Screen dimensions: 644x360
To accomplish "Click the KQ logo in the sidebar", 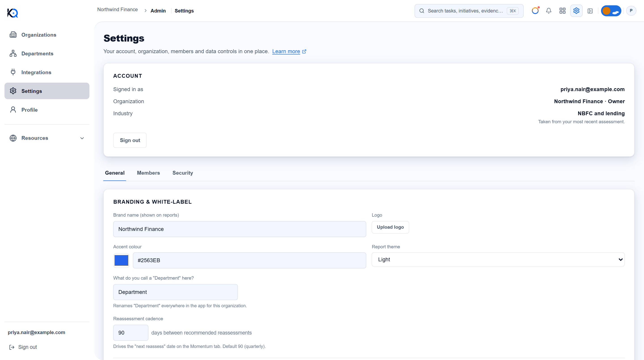I will point(13,13).
